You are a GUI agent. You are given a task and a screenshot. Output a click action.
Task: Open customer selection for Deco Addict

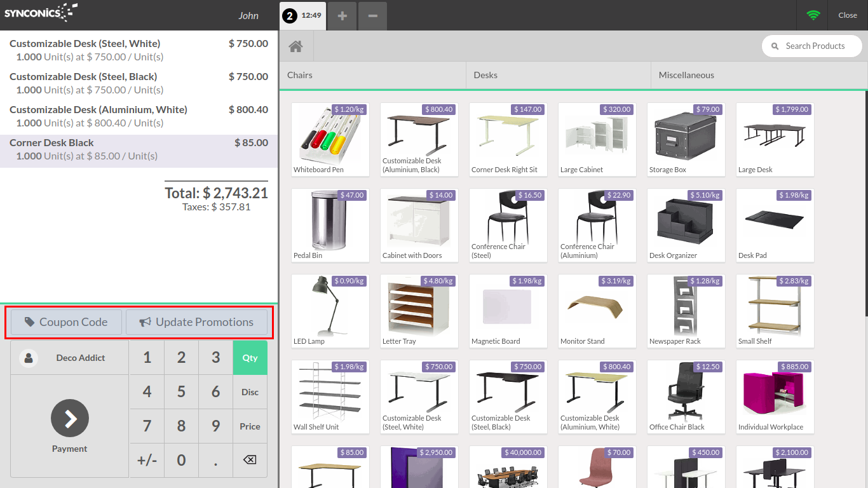click(x=70, y=358)
